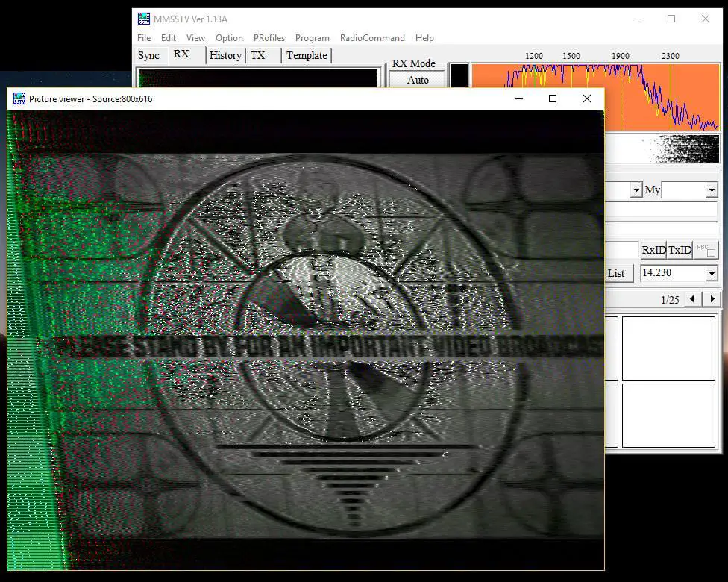Minimize the Picture viewer window
Screen dimensions: 728x582
pyautogui.click(x=519, y=98)
